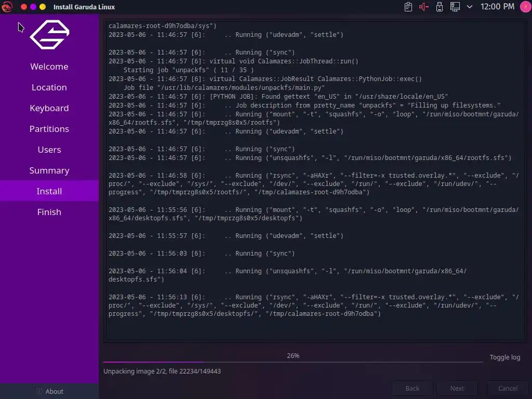532x399 pixels.
Task: Click the purple window dot button
Action: (x=33, y=7)
